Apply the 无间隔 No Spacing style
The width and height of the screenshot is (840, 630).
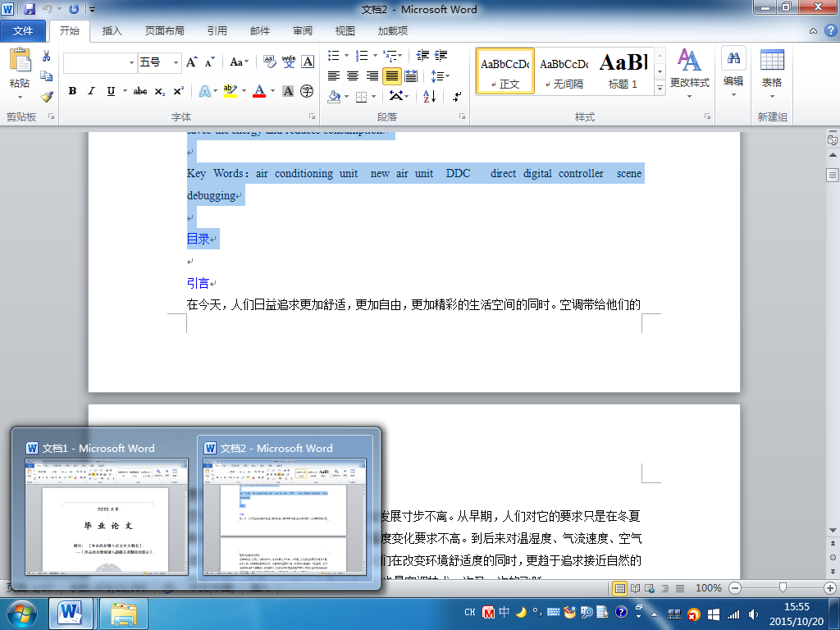[x=564, y=71]
